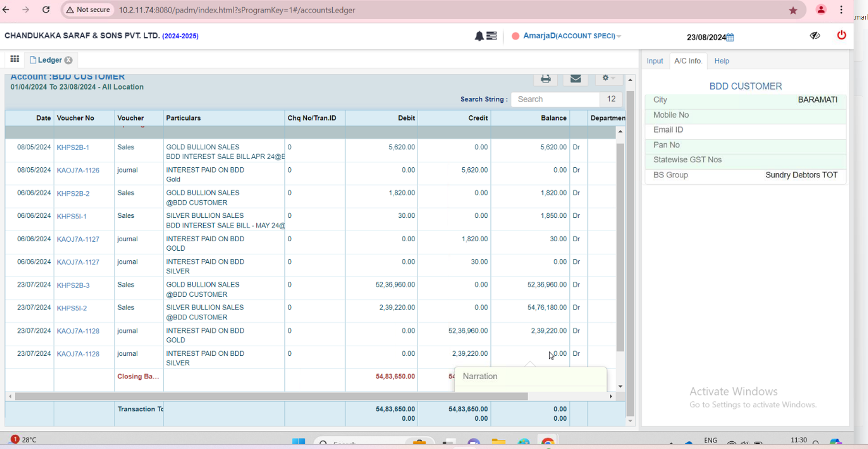The height and width of the screenshot is (449, 868).
Task: Click the Not secure site indicator
Action: pos(88,10)
